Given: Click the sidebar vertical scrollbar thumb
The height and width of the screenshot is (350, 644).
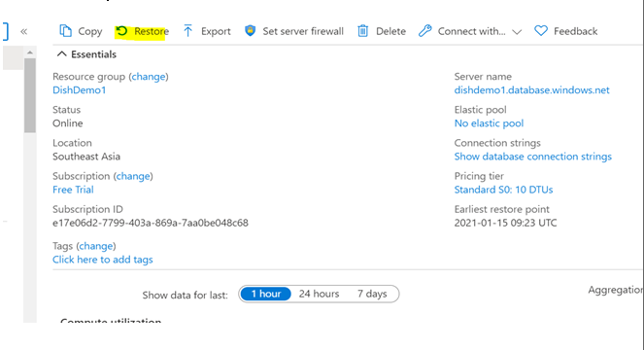Looking at the screenshot, I should (x=29, y=95).
